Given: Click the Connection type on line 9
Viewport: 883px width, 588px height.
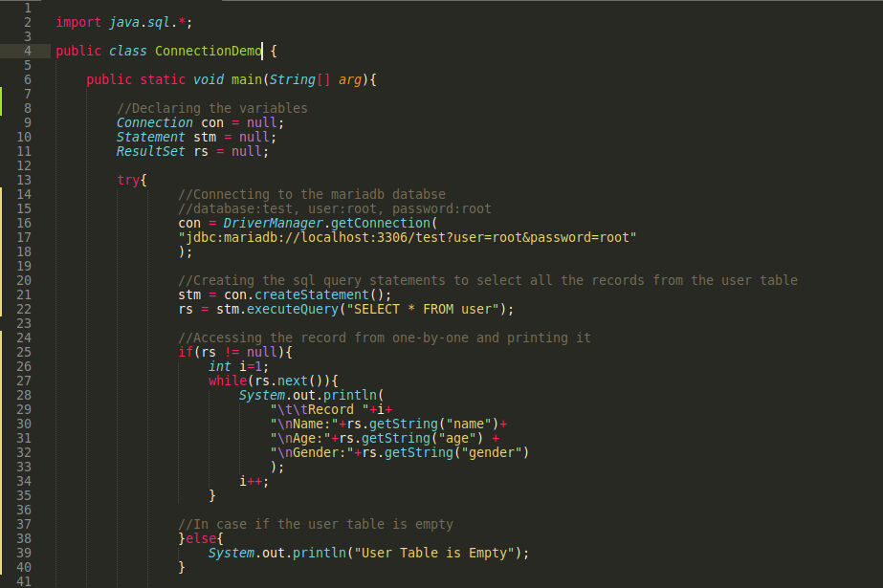Looking at the screenshot, I should (155, 122).
